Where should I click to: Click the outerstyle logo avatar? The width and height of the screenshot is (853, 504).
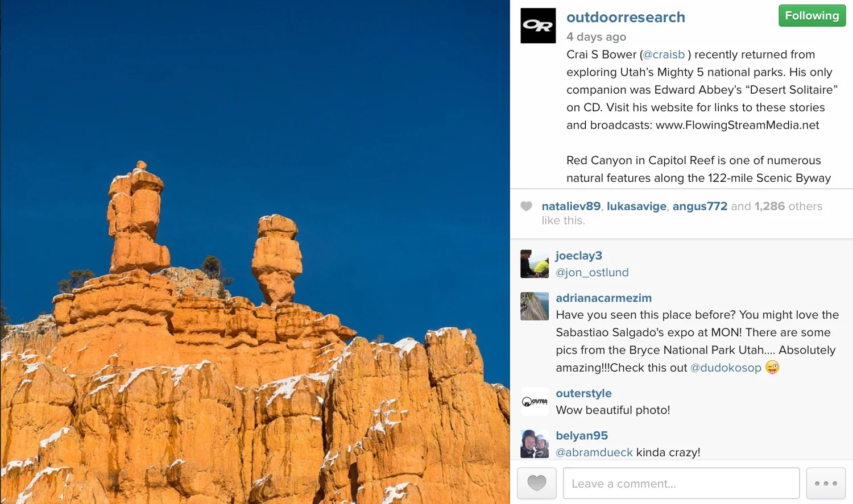(x=535, y=402)
